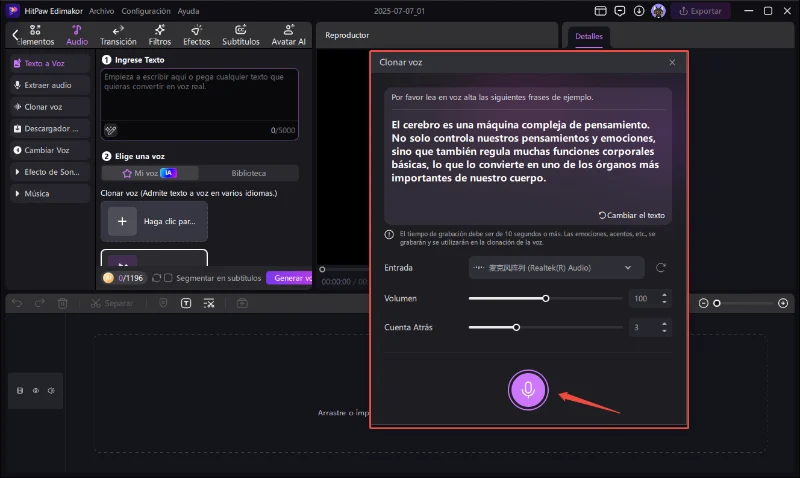Open the Efectos panel in the toolbar
Viewport: 800px width, 478px height.
tap(196, 36)
